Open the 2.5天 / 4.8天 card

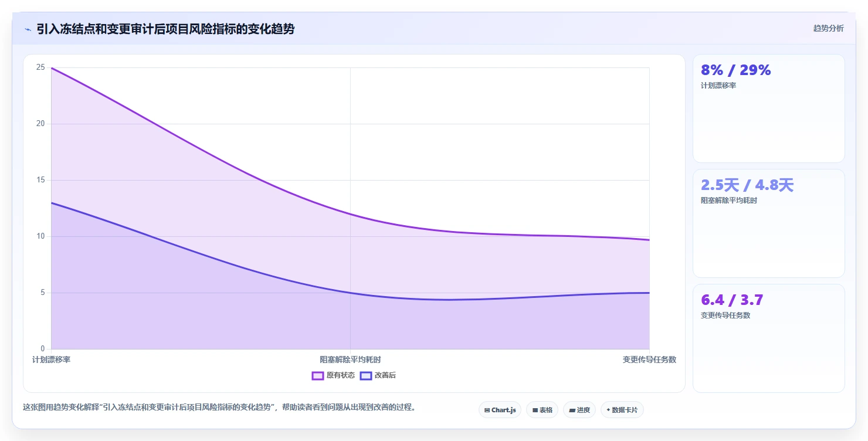pyautogui.click(x=768, y=223)
